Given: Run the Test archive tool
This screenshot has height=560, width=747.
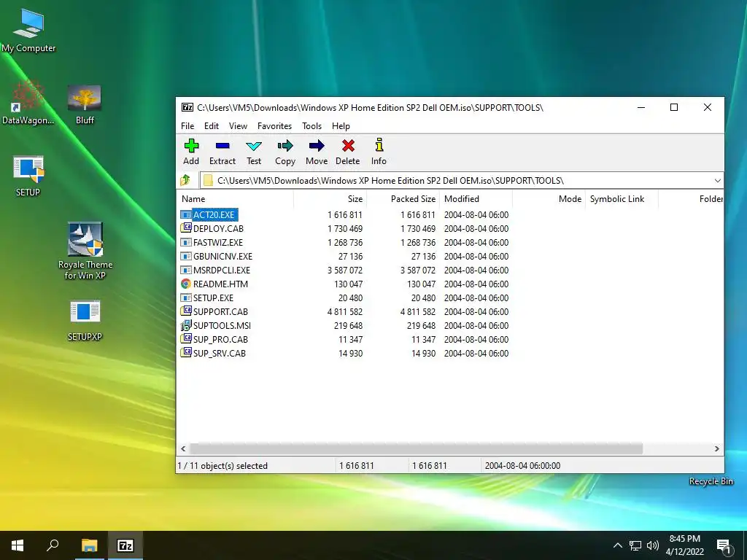Looking at the screenshot, I should 254,152.
